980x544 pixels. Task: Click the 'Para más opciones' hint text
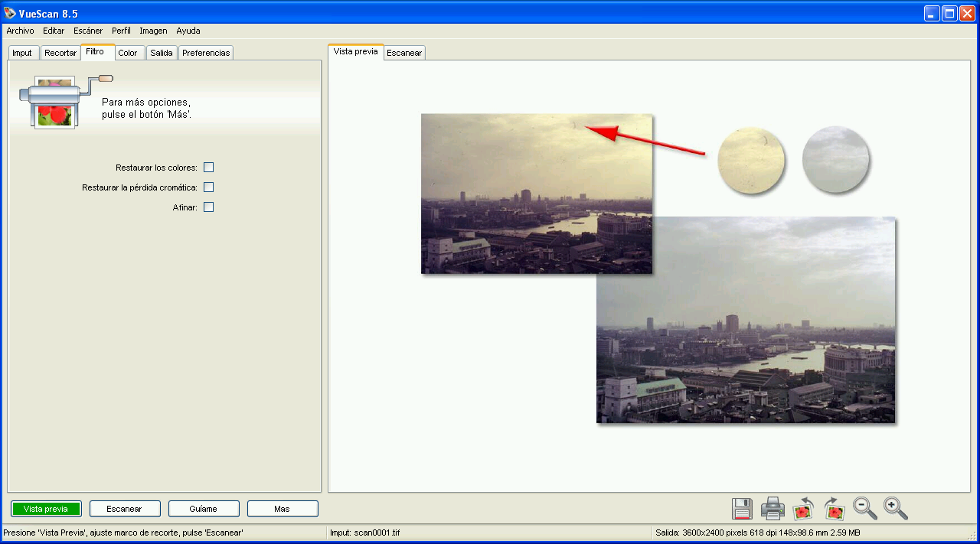(x=147, y=108)
